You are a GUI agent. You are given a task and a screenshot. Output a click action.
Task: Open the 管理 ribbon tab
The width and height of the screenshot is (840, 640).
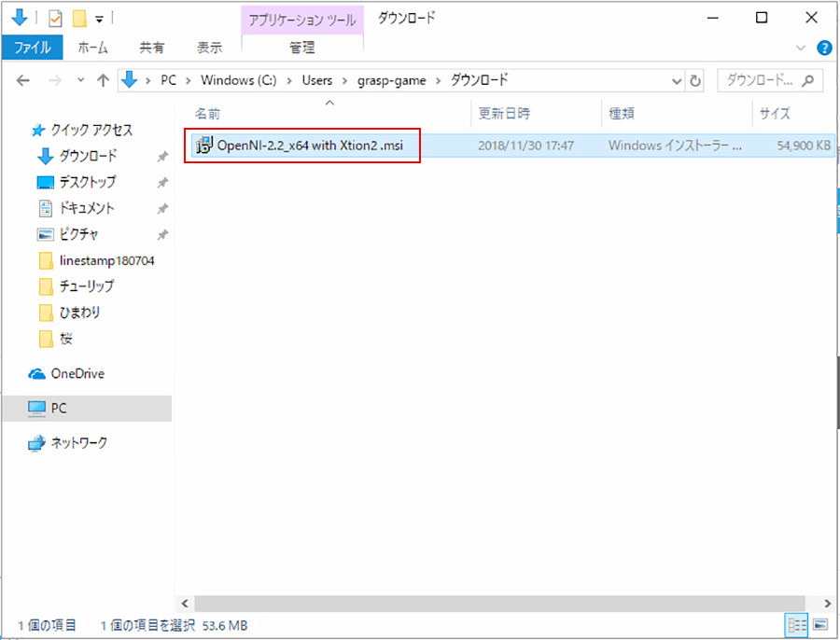pyautogui.click(x=302, y=48)
